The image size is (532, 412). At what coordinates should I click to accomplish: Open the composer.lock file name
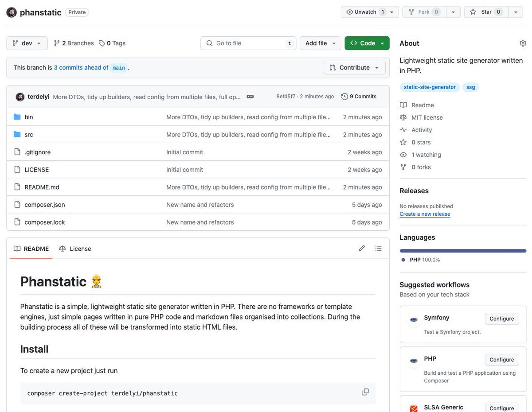pyautogui.click(x=45, y=222)
